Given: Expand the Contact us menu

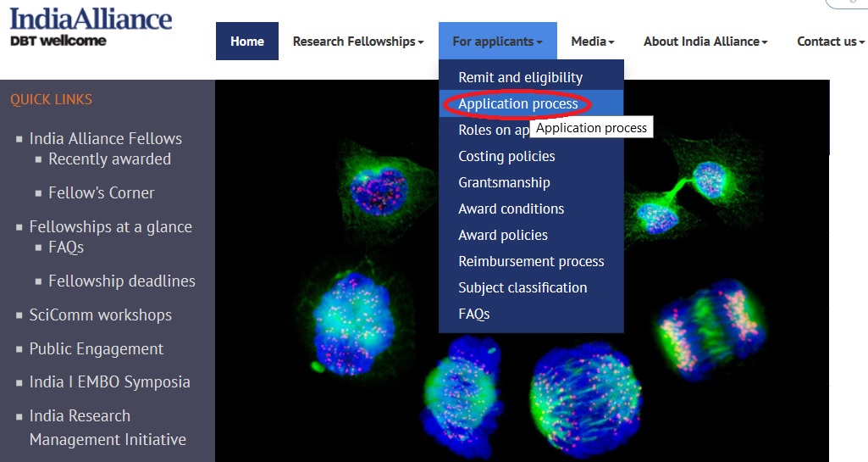Looking at the screenshot, I should click(831, 41).
